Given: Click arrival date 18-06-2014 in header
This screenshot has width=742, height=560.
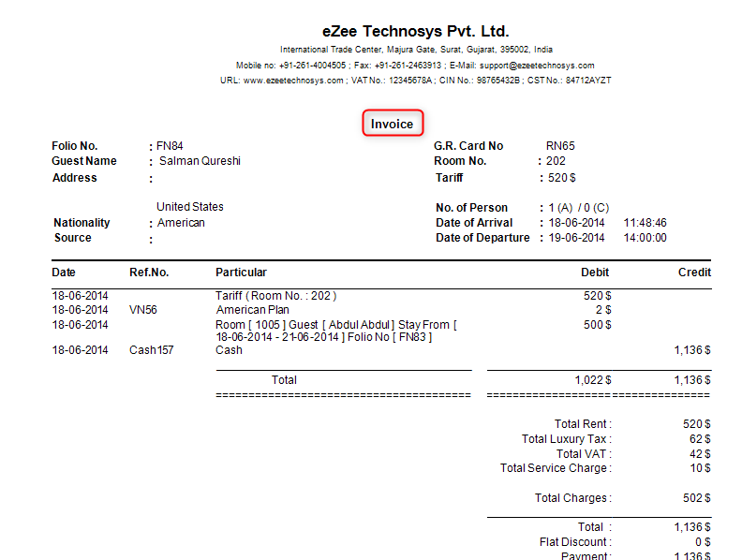Looking at the screenshot, I should click(x=576, y=223).
